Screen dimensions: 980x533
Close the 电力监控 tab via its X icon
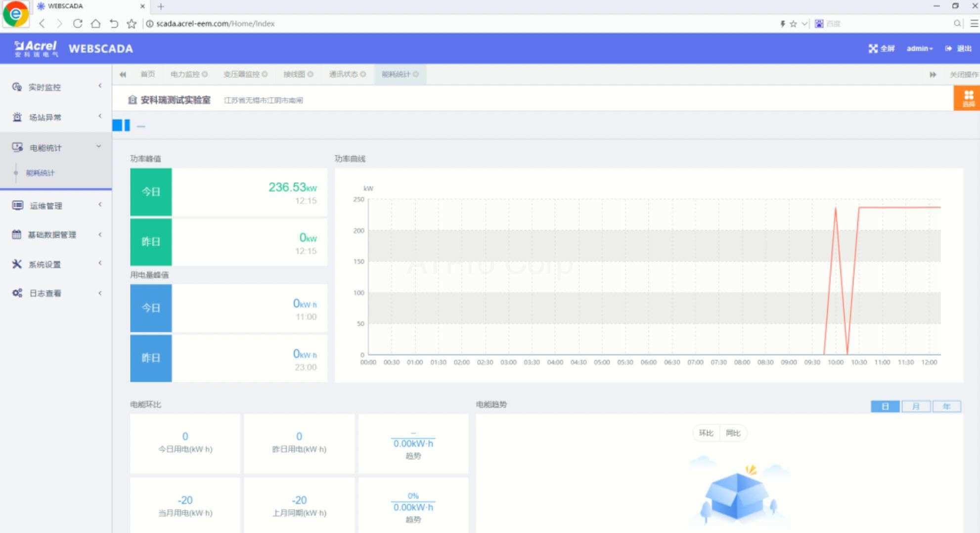click(x=205, y=75)
